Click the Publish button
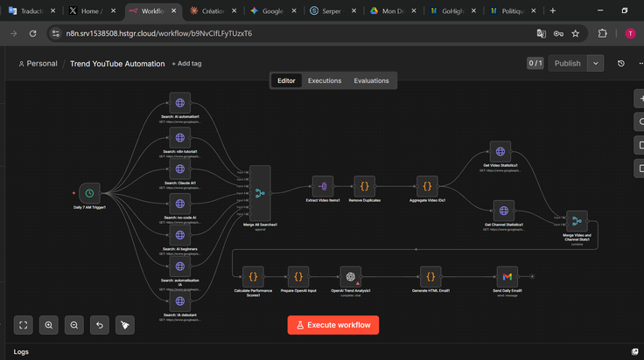 tap(568, 64)
